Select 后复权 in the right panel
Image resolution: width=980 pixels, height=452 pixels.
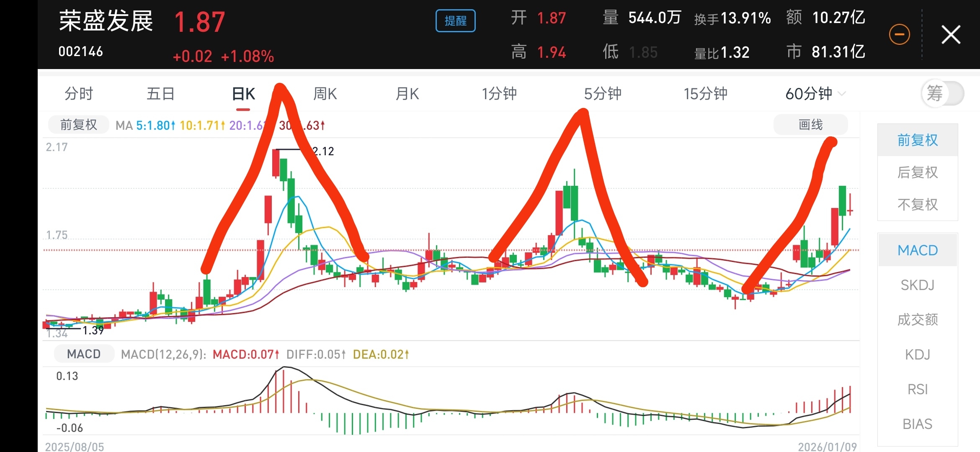tap(917, 172)
